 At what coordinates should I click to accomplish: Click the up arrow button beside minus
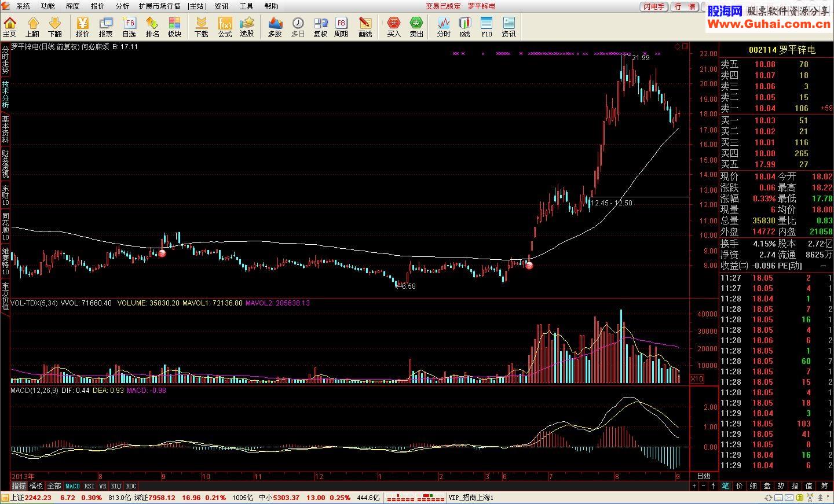pyautogui.click(x=713, y=486)
